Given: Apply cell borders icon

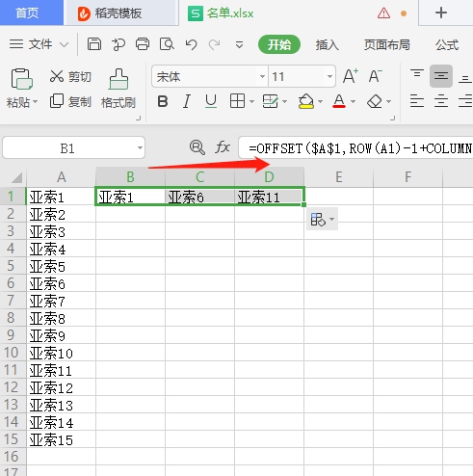Looking at the screenshot, I should point(238,101).
